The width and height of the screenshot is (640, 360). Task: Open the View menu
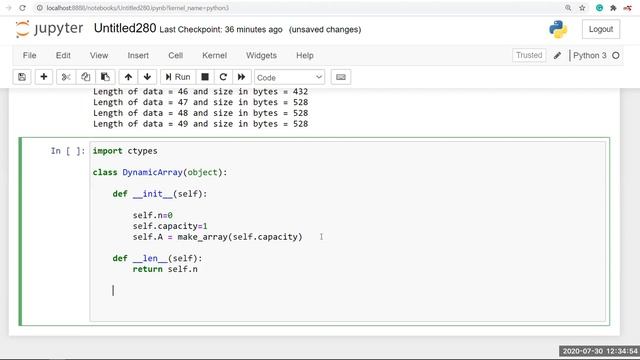point(99,56)
